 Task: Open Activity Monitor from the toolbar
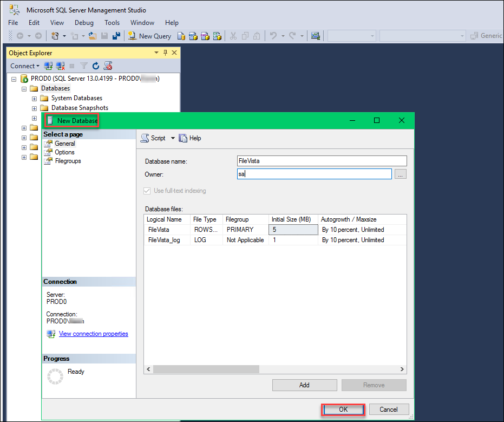pos(315,36)
